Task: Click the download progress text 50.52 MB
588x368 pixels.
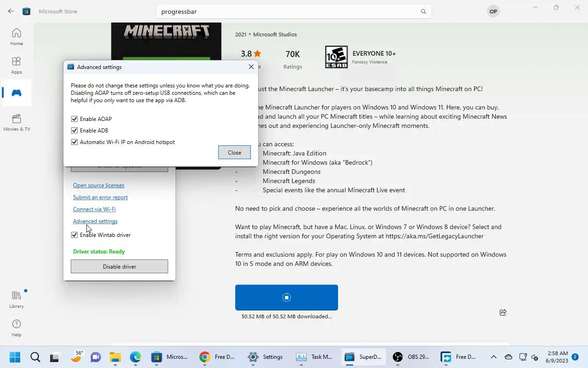Action: coord(287,316)
